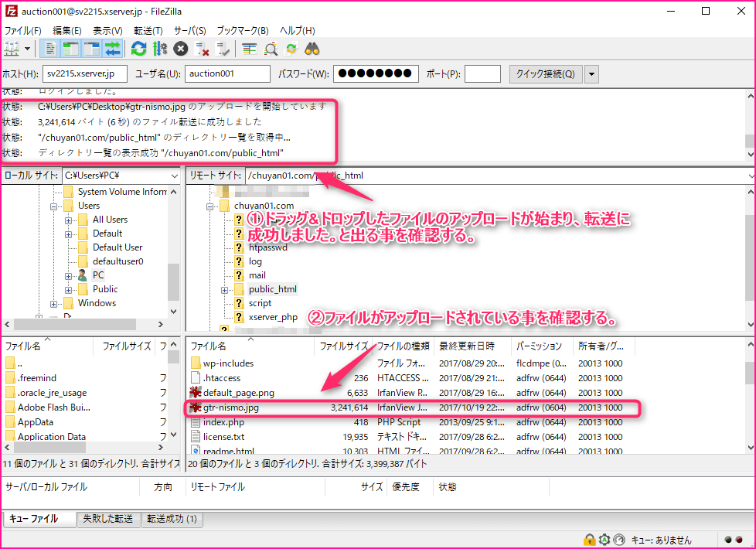
Task: Select the htpasswd remote folder
Action: [x=268, y=247]
